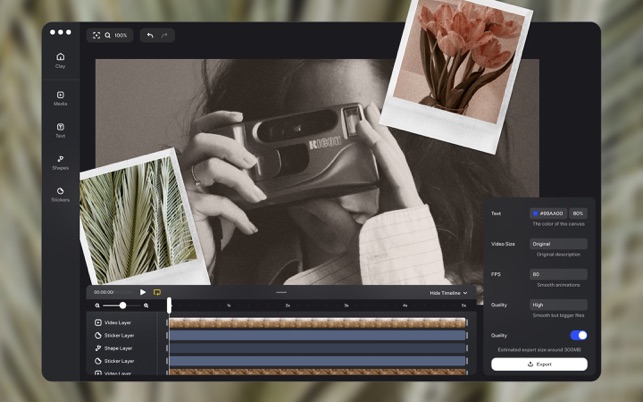Click the 4s mark on timeline ruler
643x402 pixels.
[x=405, y=306]
